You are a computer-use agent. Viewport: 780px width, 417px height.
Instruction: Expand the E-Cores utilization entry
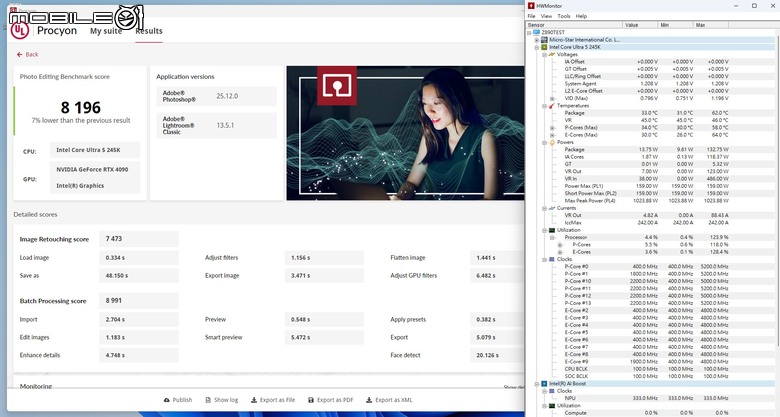[x=560, y=252]
